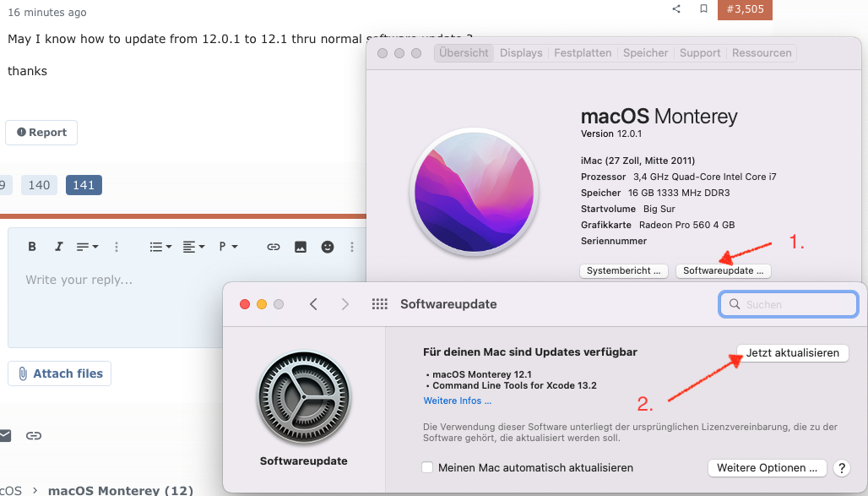Viewport: 868px width, 496px height.
Task: Click the help question mark button
Action: [x=842, y=468]
